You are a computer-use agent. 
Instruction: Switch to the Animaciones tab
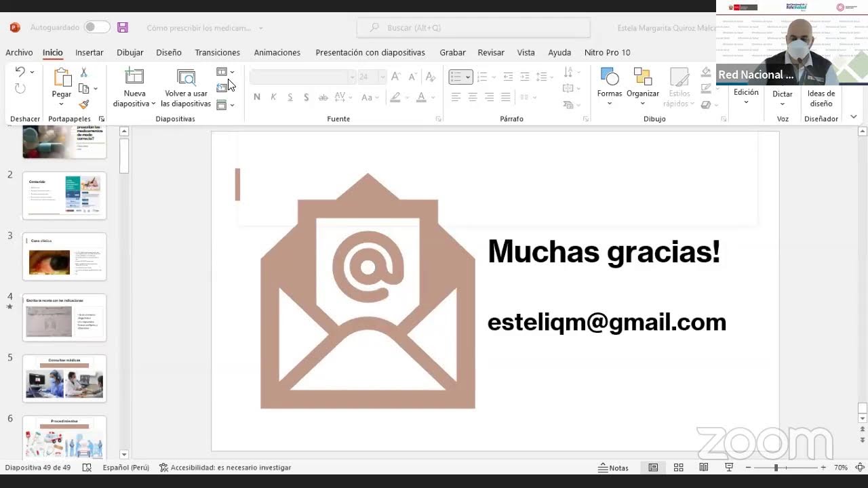[277, 52]
